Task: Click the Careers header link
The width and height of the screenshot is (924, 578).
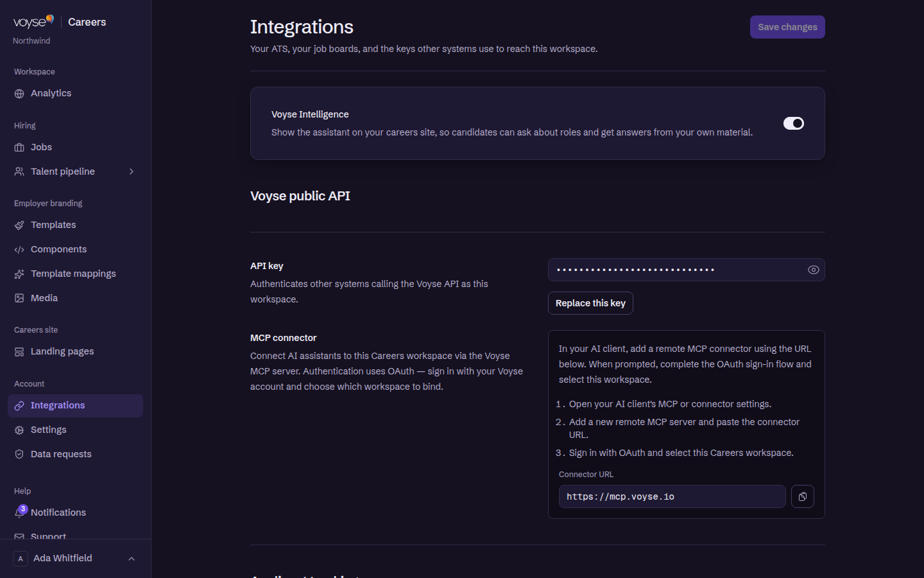Action: (x=87, y=22)
